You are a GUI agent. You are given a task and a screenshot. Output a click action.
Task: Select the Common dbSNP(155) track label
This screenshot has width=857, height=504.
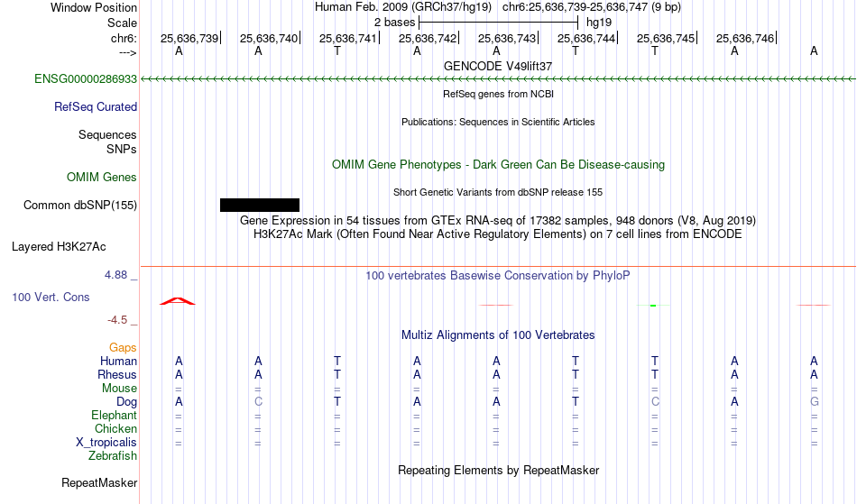pyautogui.click(x=79, y=205)
